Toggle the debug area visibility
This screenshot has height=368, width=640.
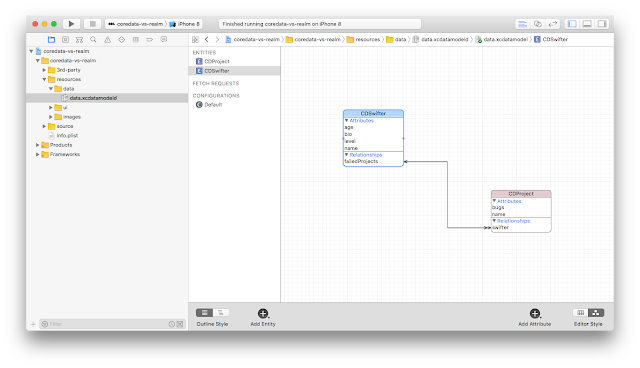[587, 24]
